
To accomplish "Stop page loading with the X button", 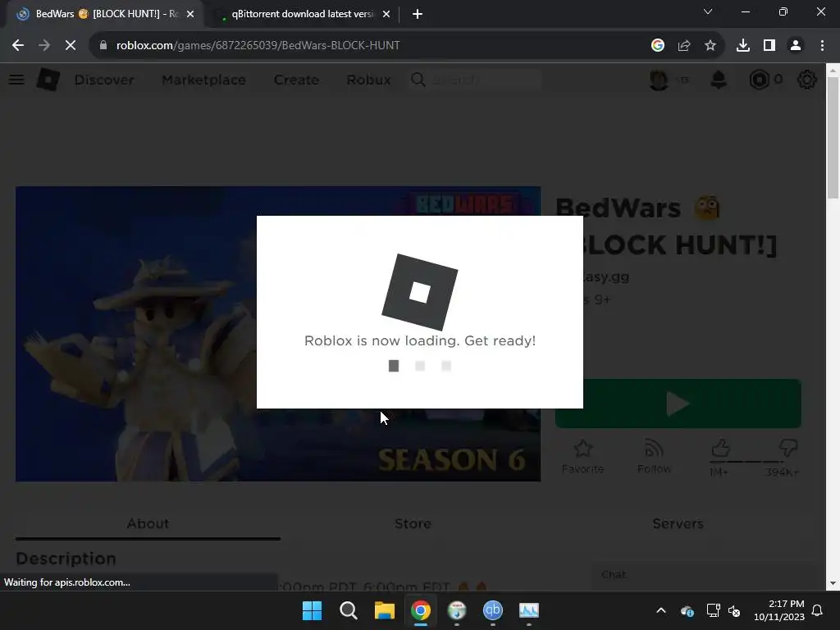I will 71,46.
